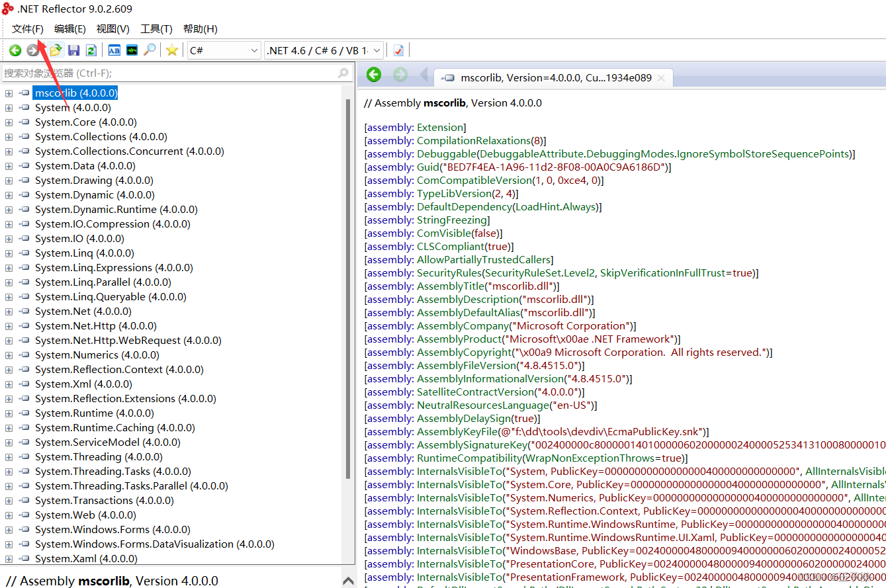
Task: Click the assembly icon beside System.Transactions
Action: click(x=24, y=501)
